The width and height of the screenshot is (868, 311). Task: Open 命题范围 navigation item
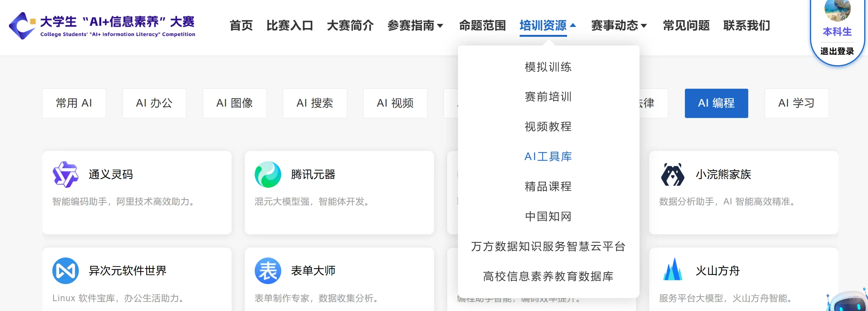pyautogui.click(x=483, y=25)
